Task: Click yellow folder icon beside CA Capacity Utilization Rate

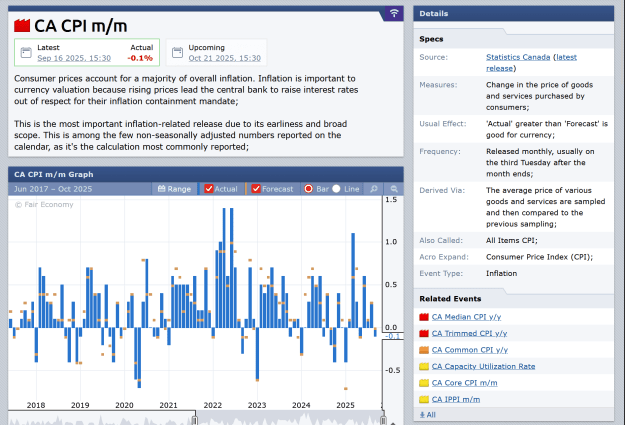Action: (424, 366)
